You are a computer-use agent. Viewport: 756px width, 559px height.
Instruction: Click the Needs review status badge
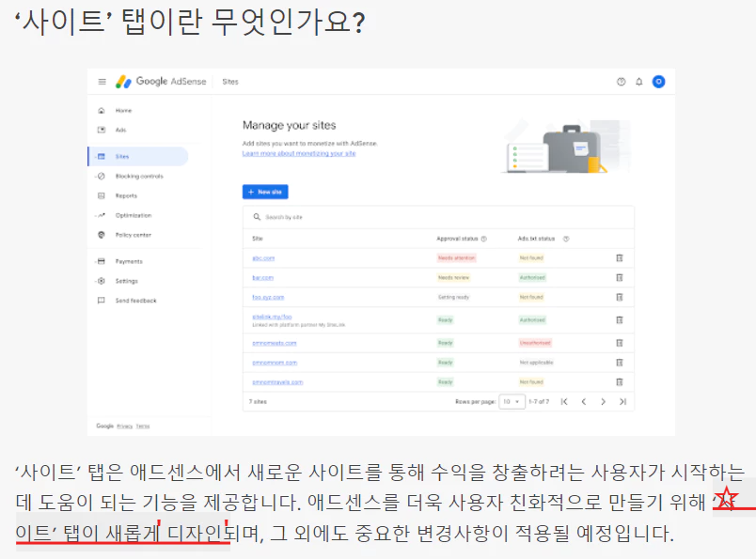coord(453,277)
